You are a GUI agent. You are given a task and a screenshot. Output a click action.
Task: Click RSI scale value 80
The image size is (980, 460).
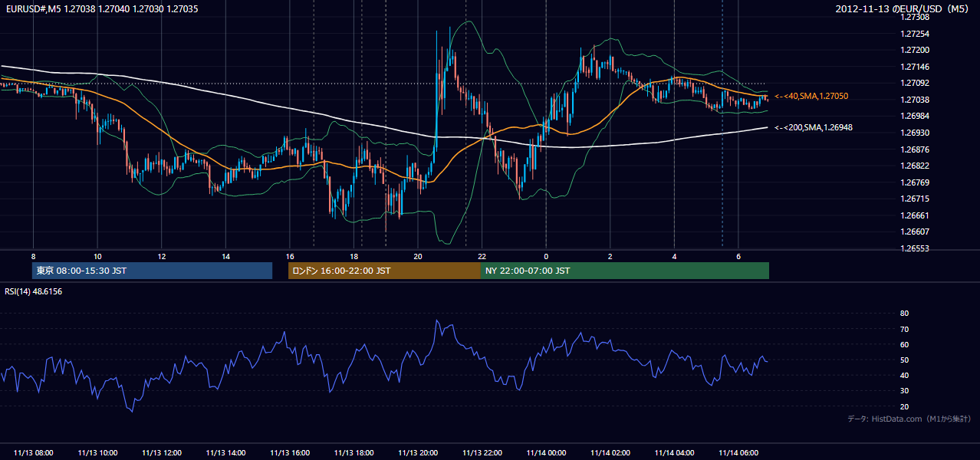(x=904, y=314)
